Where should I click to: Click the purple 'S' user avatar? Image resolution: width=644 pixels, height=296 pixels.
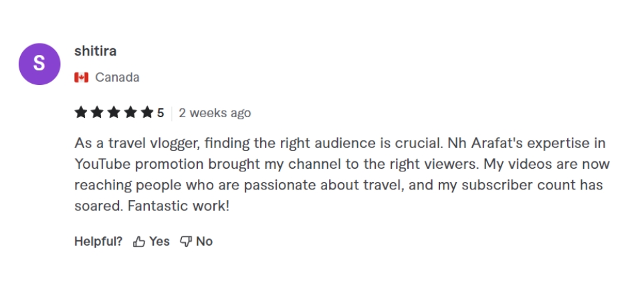tap(39, 64)
